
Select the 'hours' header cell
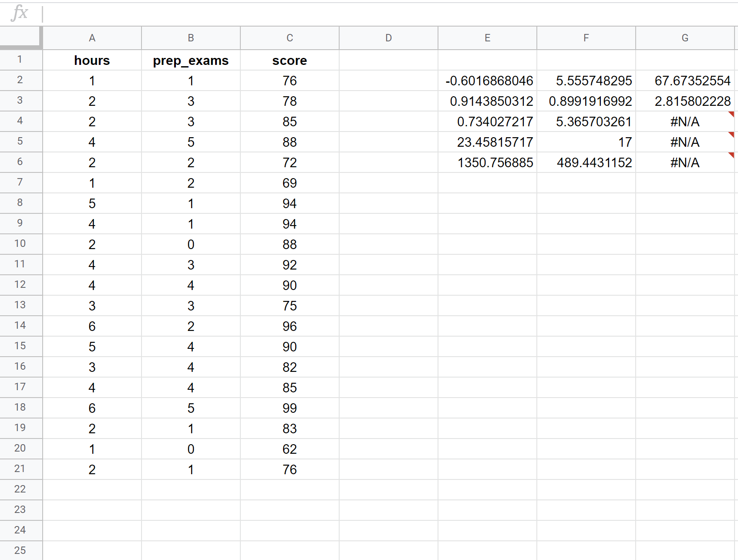[92, 60]
